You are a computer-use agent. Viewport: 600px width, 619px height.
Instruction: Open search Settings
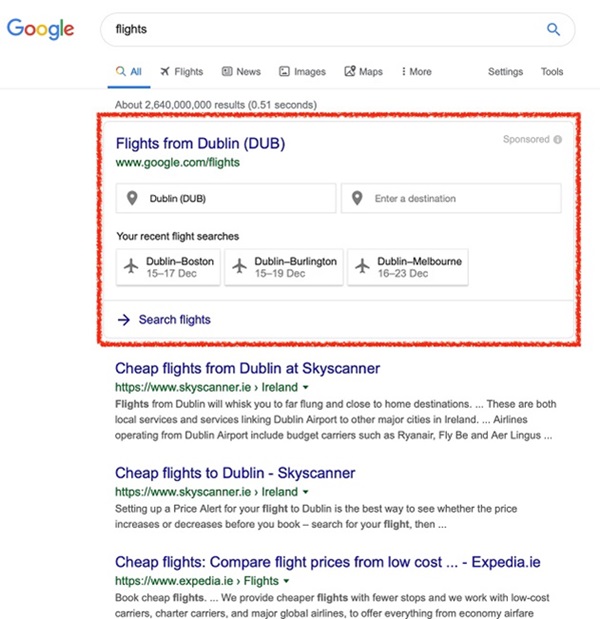coord(505,72)
